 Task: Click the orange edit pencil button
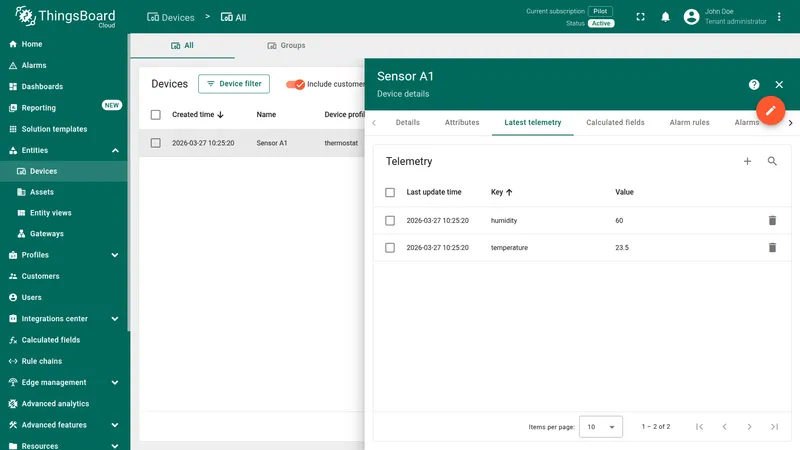[x=770, y=110]
